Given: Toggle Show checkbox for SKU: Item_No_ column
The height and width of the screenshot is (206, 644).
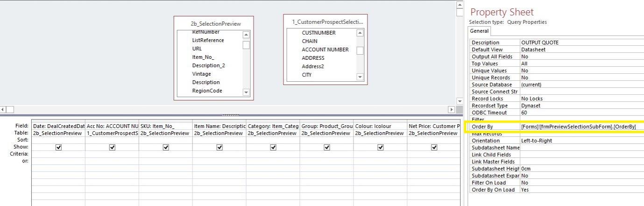Looking at the screenshot, I should pyautogui.click(x=166, y=147).
